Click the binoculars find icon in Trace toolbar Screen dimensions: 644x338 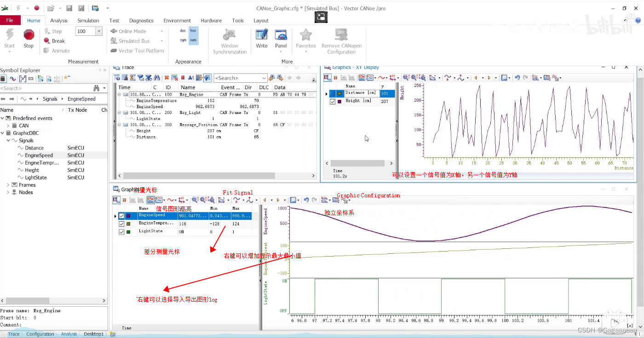point(157,78)
